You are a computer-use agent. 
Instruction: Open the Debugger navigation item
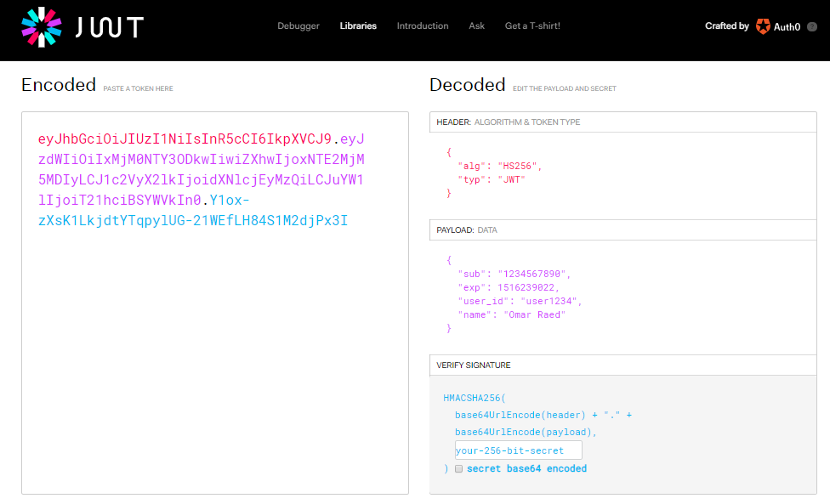point(298,25)
